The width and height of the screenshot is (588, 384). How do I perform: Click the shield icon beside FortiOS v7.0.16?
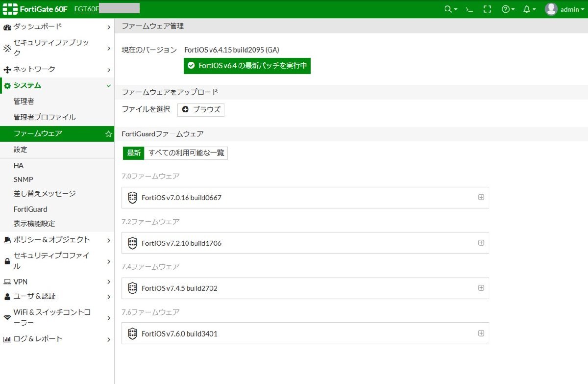(132, 198)
